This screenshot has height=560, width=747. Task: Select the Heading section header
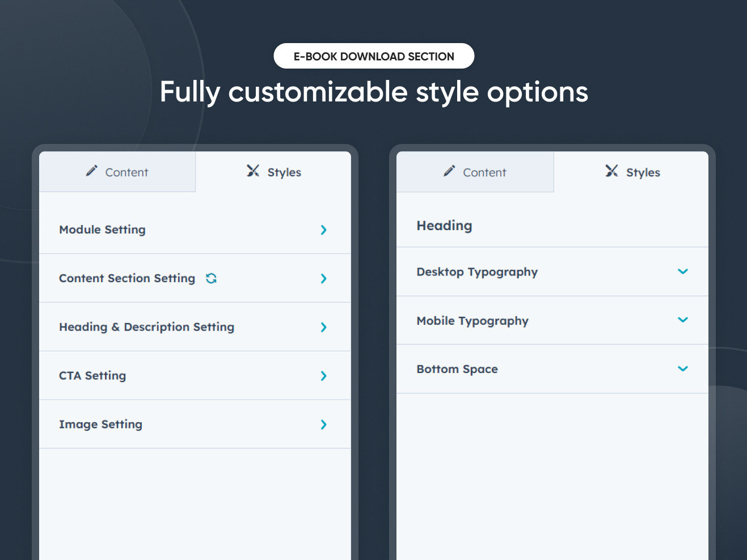[x=444, y=225]
